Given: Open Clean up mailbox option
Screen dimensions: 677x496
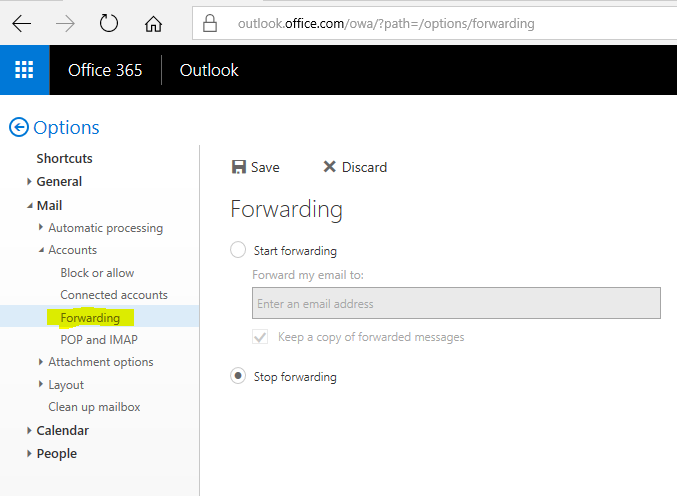Looking at the screenshot, I should 94,407.
